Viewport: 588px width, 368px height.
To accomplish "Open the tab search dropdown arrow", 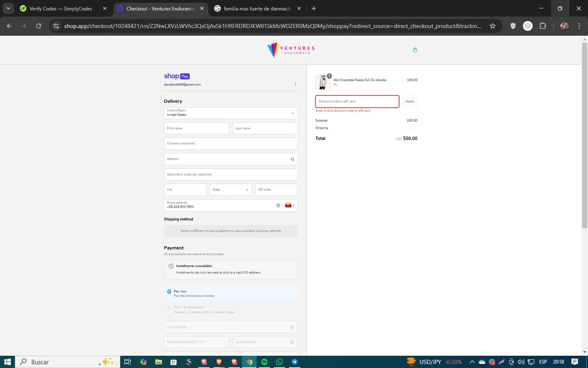I will [8, 8].
